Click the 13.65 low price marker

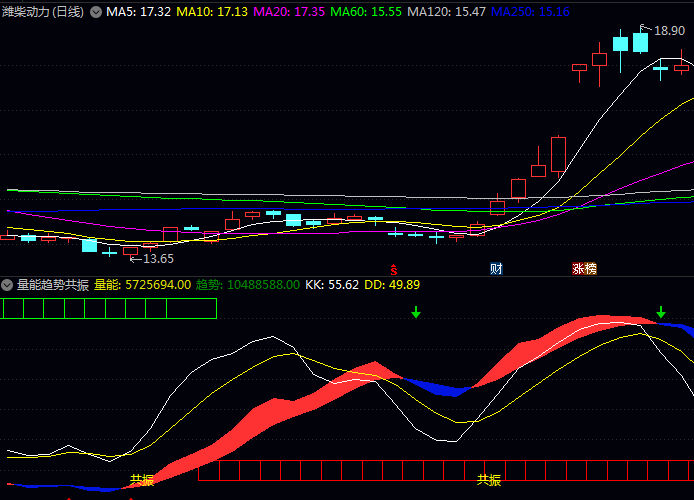(x=158, y=259)
